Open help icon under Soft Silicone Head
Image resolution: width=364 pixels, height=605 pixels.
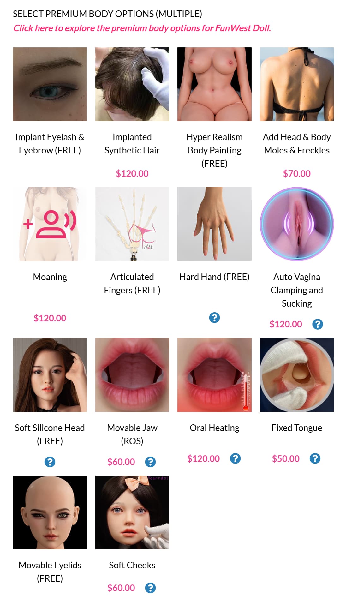50,462
